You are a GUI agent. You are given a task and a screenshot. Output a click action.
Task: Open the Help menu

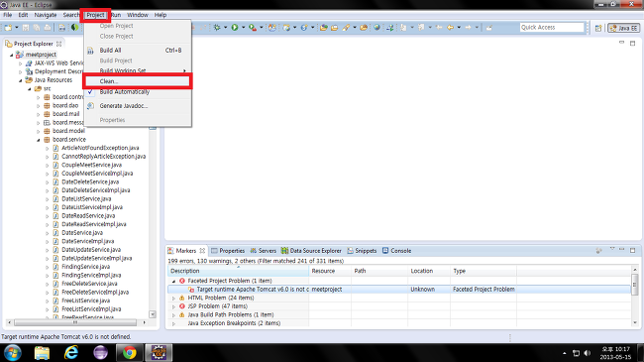pyautogui.click(x=161, y=15)
